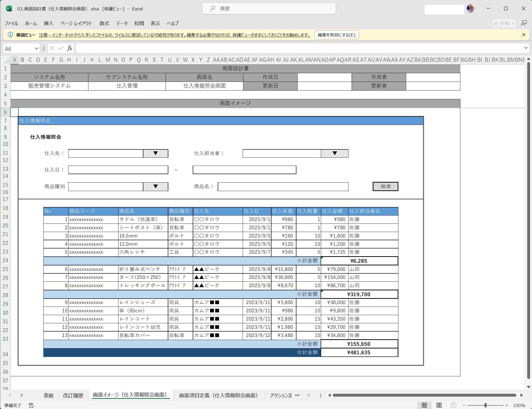Image resolution: width=532 pixels, height=409 pixels.
Task: Switch to Page Layout view icon
Action: 439,405
